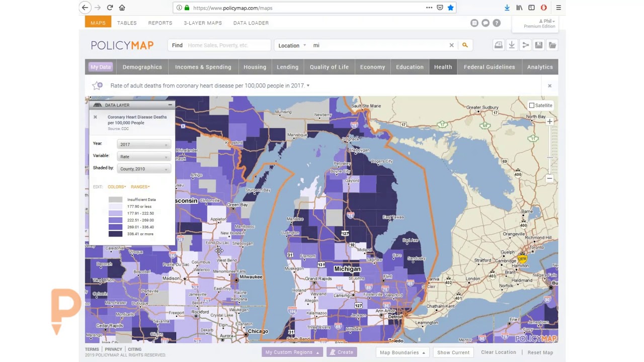Click the darkest legend swatch 336.41 or more

click(x=115, y=234)
